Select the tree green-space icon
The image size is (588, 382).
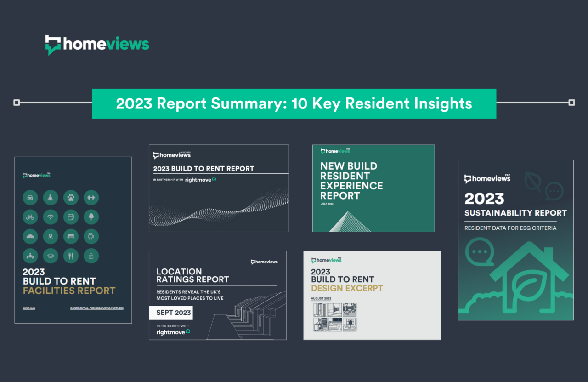(x=91, y=217)
